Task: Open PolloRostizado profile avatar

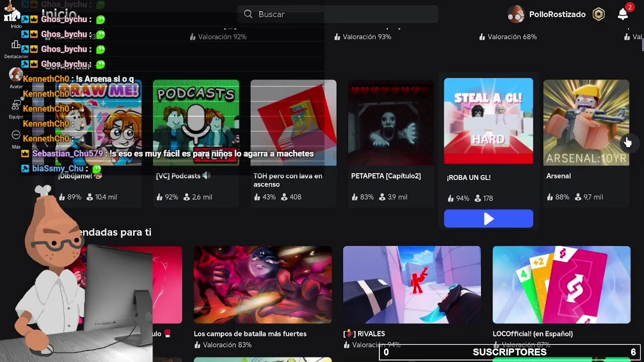Action: pyautogui.click(x=516, y=14)
